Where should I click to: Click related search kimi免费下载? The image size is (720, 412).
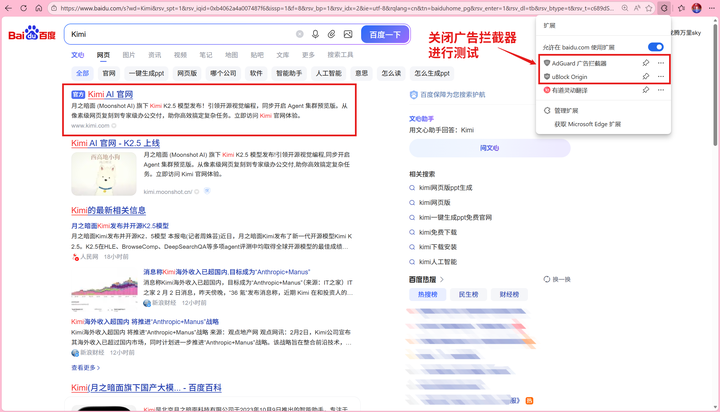[438, 232]
